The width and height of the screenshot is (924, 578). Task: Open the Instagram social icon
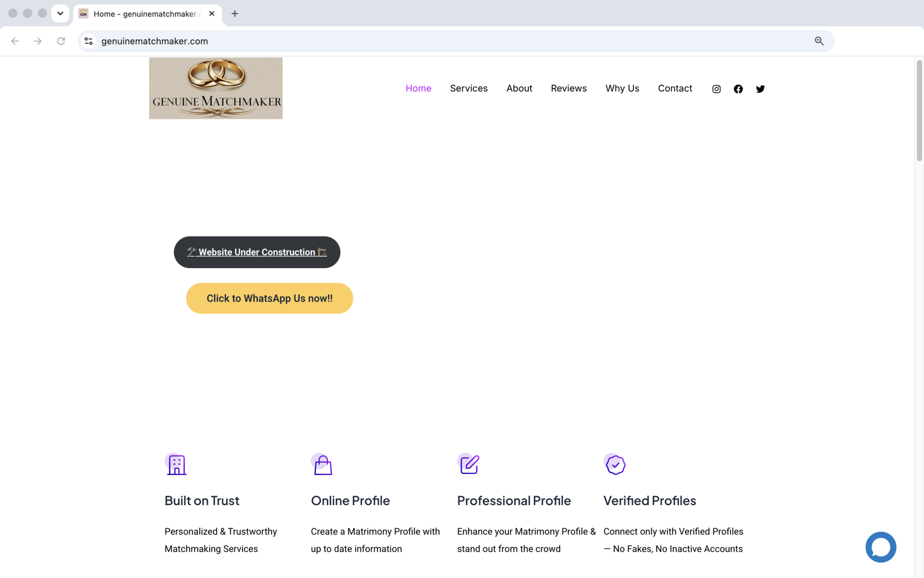716,89
